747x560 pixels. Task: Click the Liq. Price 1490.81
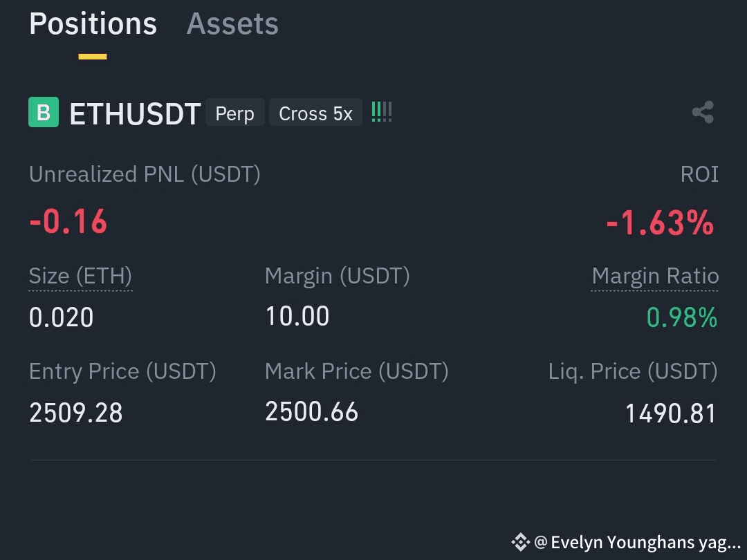670,413
